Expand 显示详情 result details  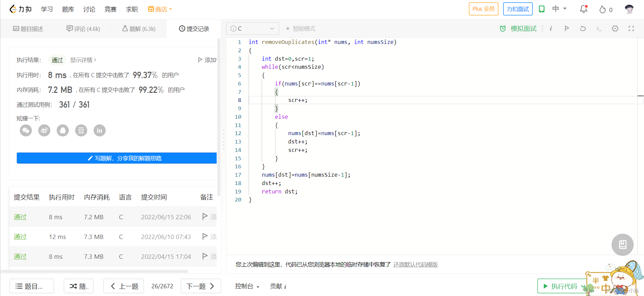click(x=83, y=60)
